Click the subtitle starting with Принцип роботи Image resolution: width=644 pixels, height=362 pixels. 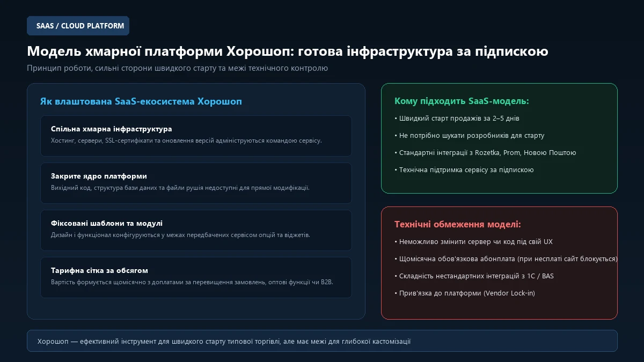(177, 68)
